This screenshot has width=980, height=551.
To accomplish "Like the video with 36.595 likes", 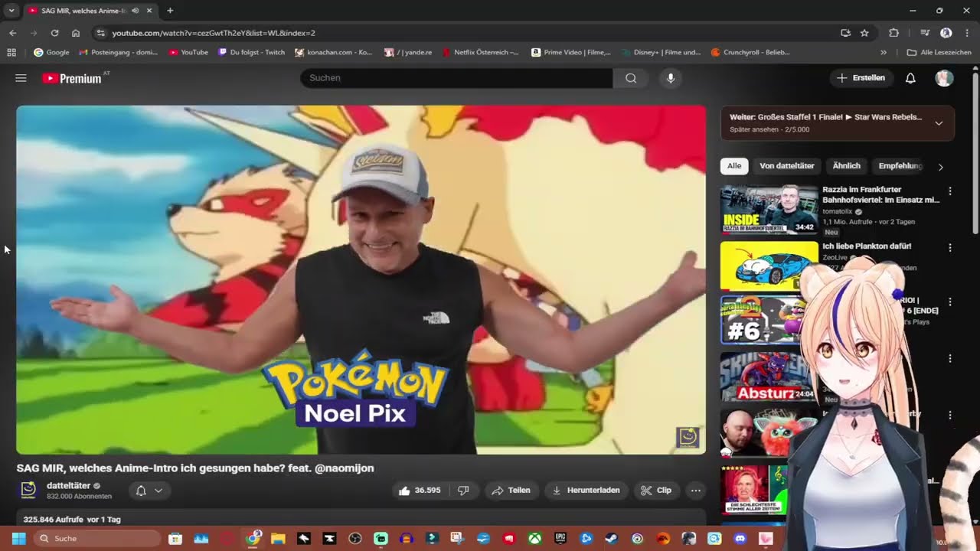I will click(x=419, y=491).
